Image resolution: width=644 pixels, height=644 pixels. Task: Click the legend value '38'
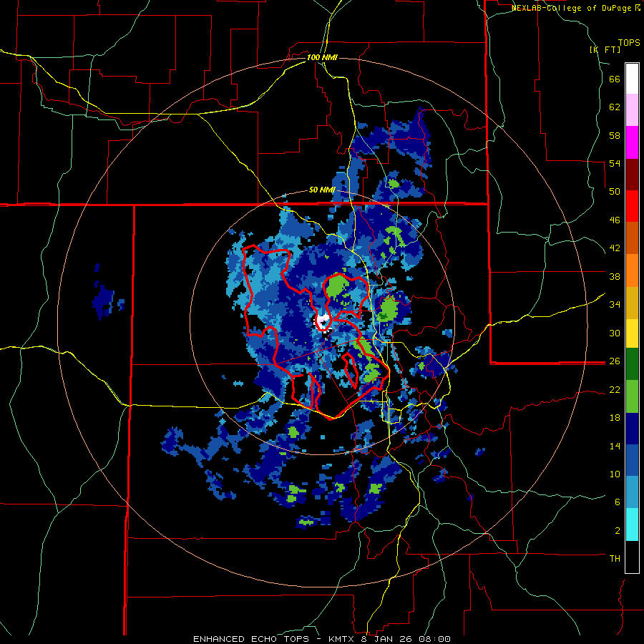(x=615, y=276)
